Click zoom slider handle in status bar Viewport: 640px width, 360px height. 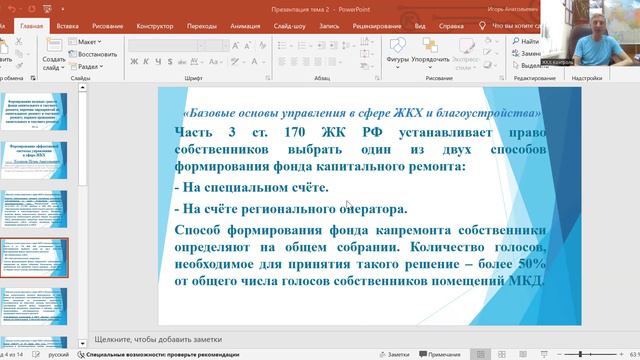580,354
